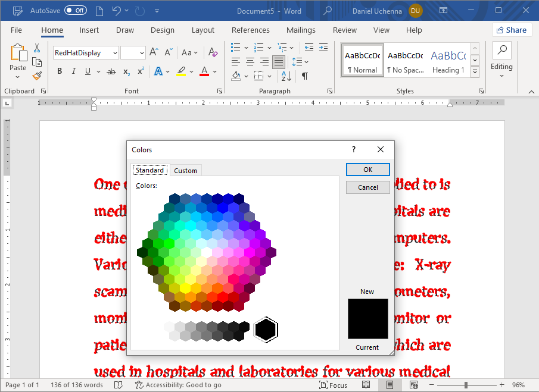Toggle Italic formatting
The height and width of the screenshot is (392, 539).
tap(74, 71)
